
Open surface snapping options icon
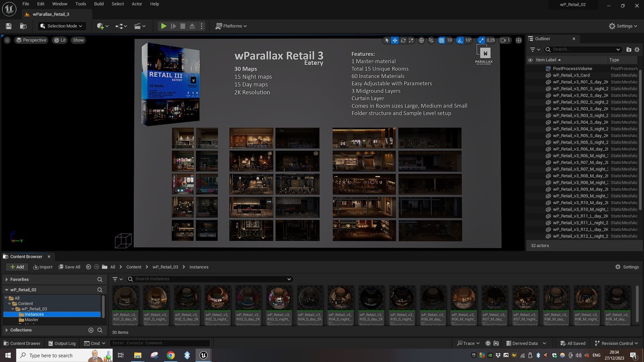[x=431, y=40]
